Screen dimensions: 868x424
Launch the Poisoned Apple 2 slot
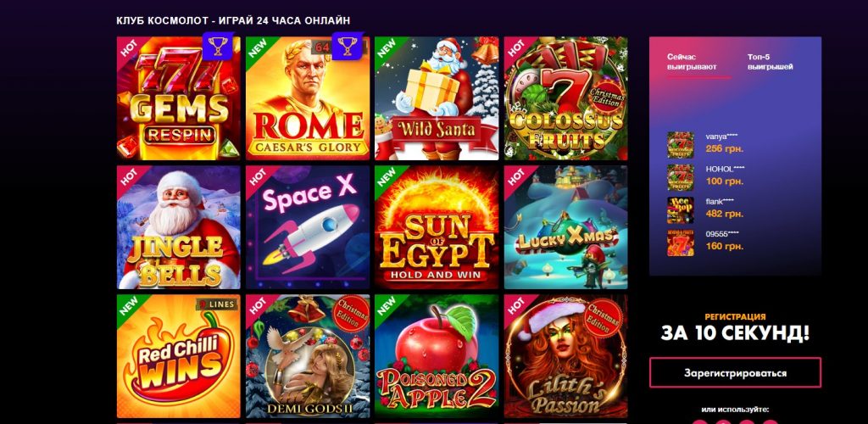tap(437, 356)
